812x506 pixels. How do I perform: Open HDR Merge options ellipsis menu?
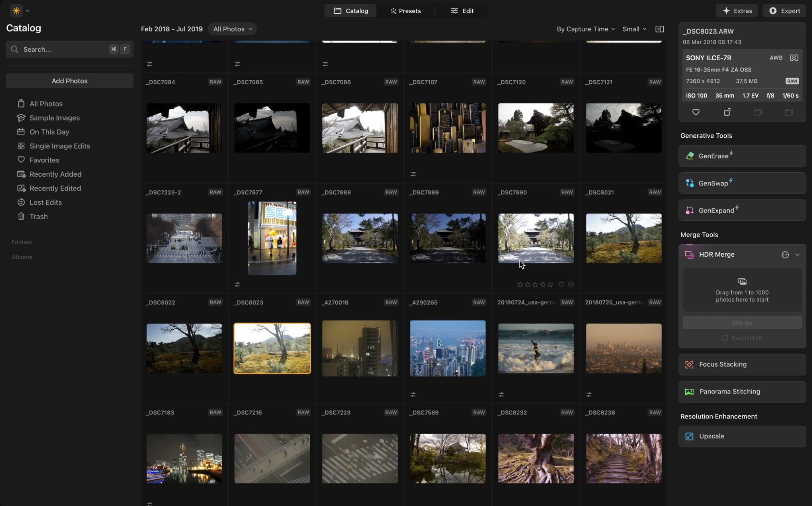pos(785,255)
